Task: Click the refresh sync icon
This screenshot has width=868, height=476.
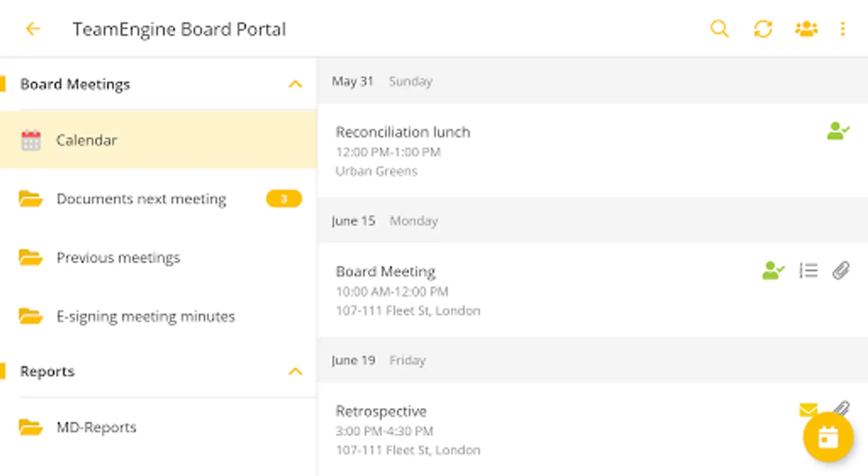Action: (763, 29)
